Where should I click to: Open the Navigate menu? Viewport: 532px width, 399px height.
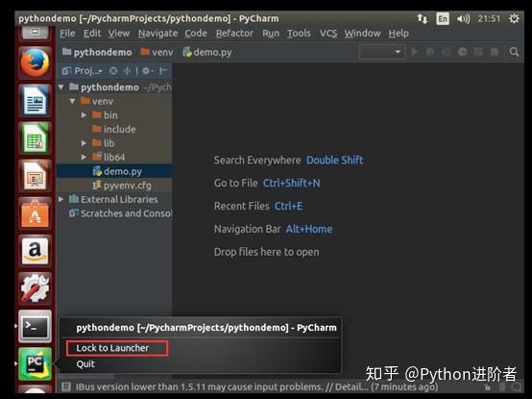tap(157, 34)
